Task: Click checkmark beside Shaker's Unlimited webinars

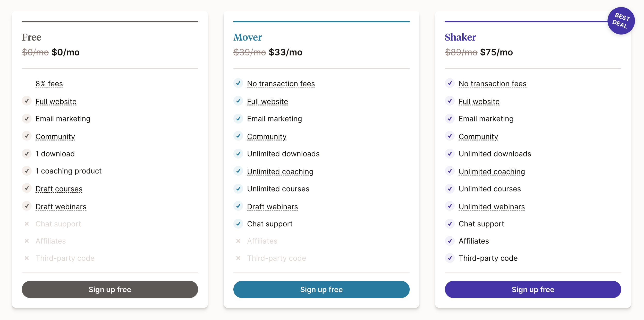Action: pos(450,206)
